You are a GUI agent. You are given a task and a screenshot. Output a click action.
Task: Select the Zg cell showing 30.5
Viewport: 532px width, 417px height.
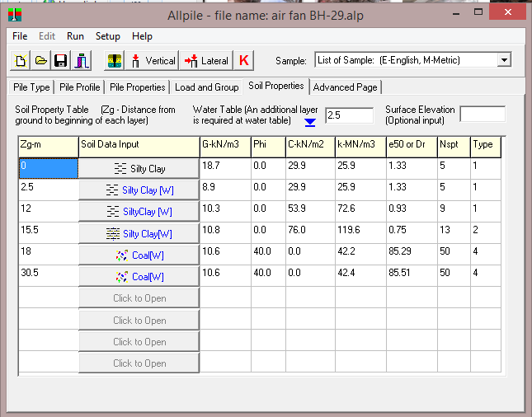[49, 276]
